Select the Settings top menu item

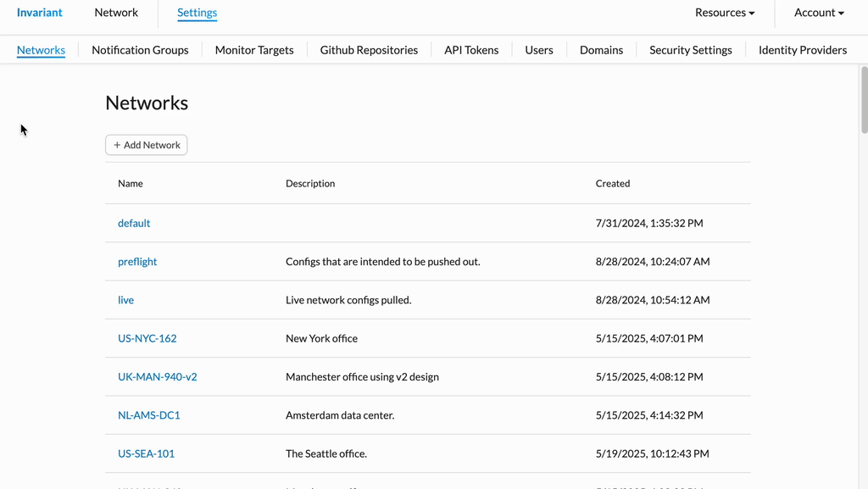197,13
